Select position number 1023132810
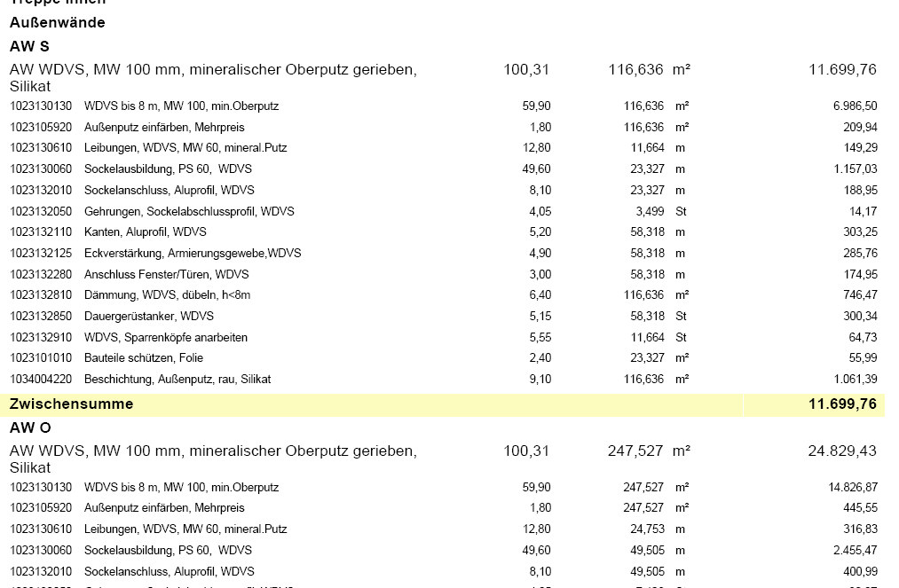The width and height of the screenshot is (899, 588). coord(41,295)
